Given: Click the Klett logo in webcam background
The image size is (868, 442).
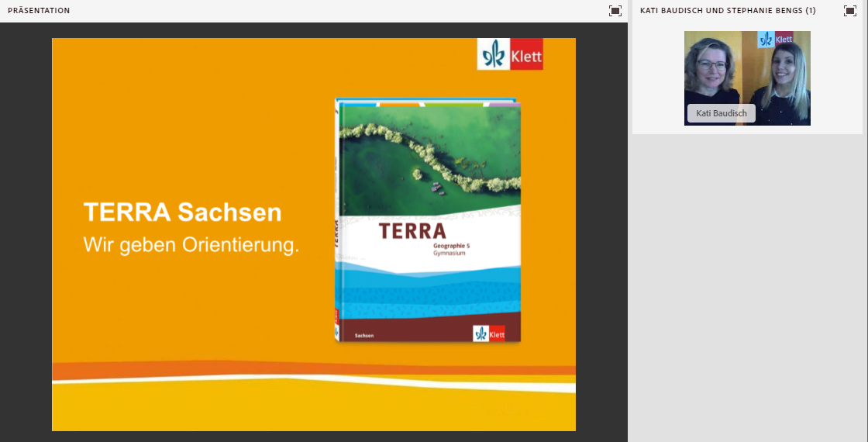Looking at the screenshot, I should coord(775,40).
